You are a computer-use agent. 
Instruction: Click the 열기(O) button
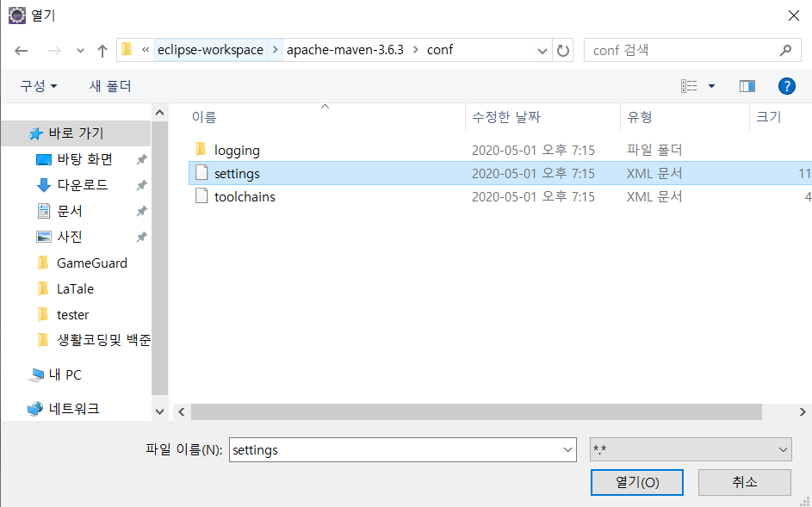[637, 482]
